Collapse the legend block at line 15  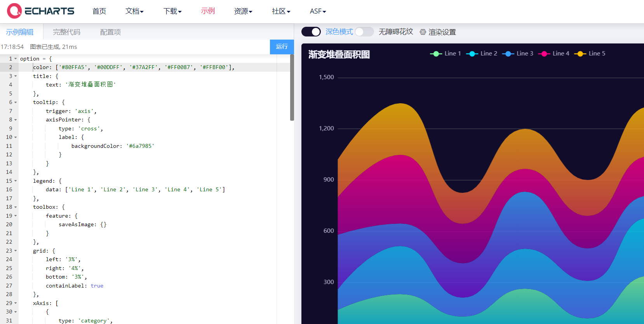[16, 181]
